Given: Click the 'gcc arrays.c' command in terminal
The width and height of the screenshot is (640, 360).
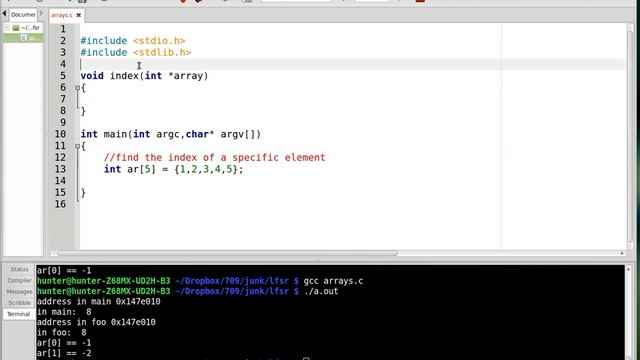Looking at the screenshot, I should click(x=333, y=281).
